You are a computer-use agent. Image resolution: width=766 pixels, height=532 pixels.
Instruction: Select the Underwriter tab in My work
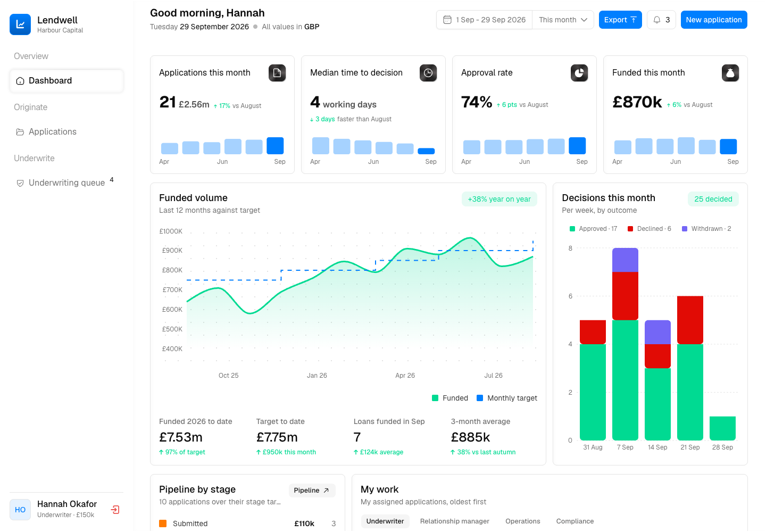click(385, 521)
